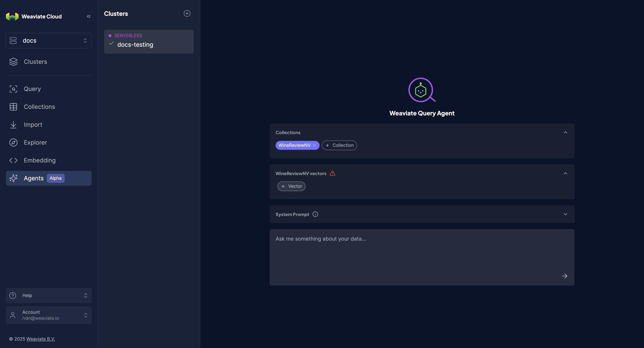Collapse the sidebar with double-chevron icon
This screenshot has width=644, height=348.
coord(89,17)
